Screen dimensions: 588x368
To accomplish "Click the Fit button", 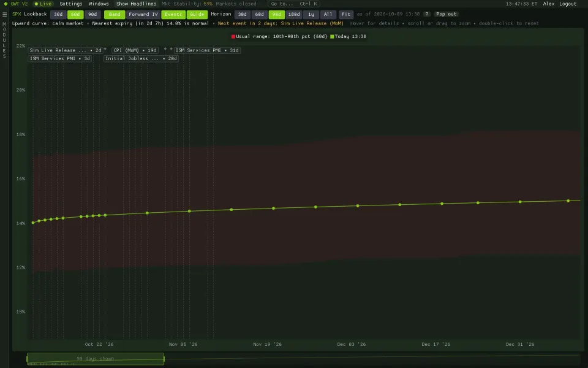I will tap(345, 14).
